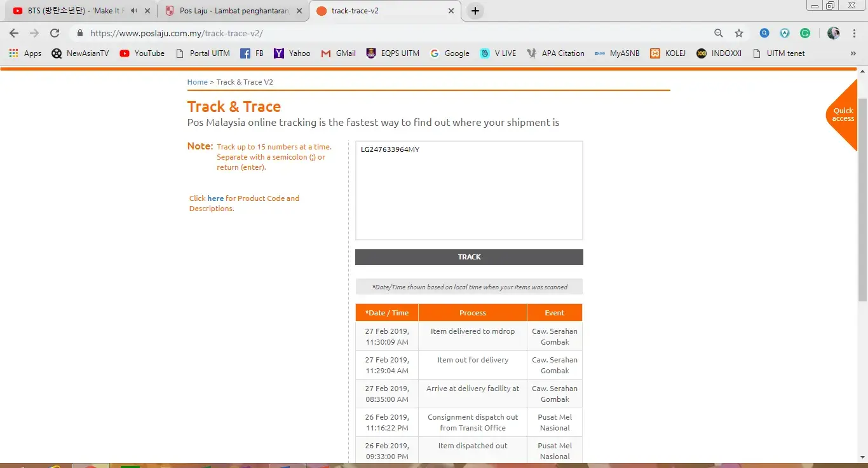Close the track-trace-v2 tab
Image resolution: width=868 pixels, height=468 pixels.
[x=451, y=11]
